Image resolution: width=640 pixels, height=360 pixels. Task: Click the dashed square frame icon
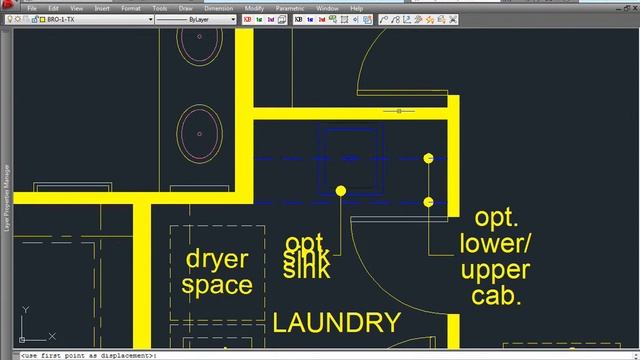[344, 19]
